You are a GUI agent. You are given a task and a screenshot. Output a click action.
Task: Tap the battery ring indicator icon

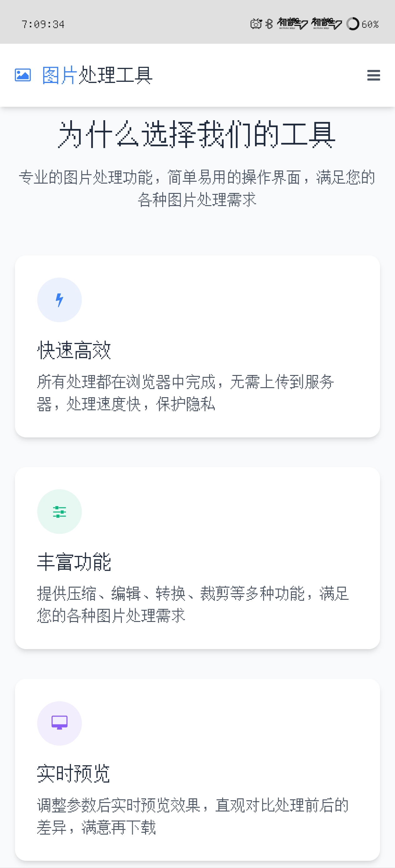(352, 24)
